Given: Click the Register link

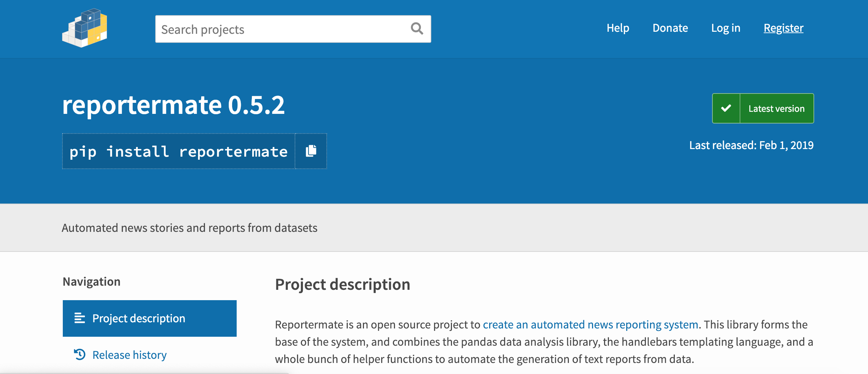Looking at the screenshot, I should (783, 28).
